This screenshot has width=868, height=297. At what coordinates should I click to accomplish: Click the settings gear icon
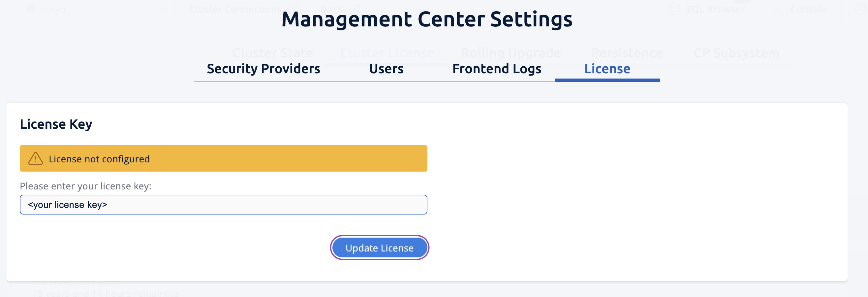(861, 9)
